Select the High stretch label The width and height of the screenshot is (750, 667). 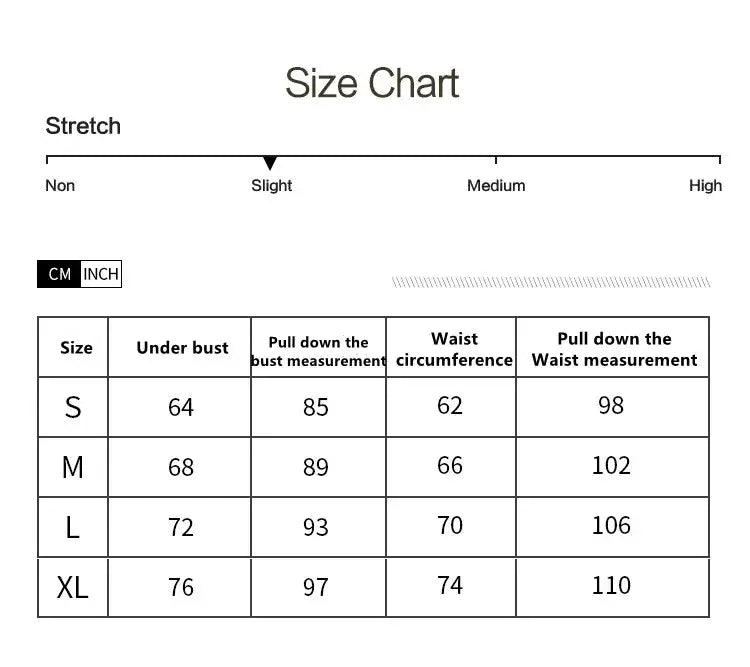tap(705, 186)
